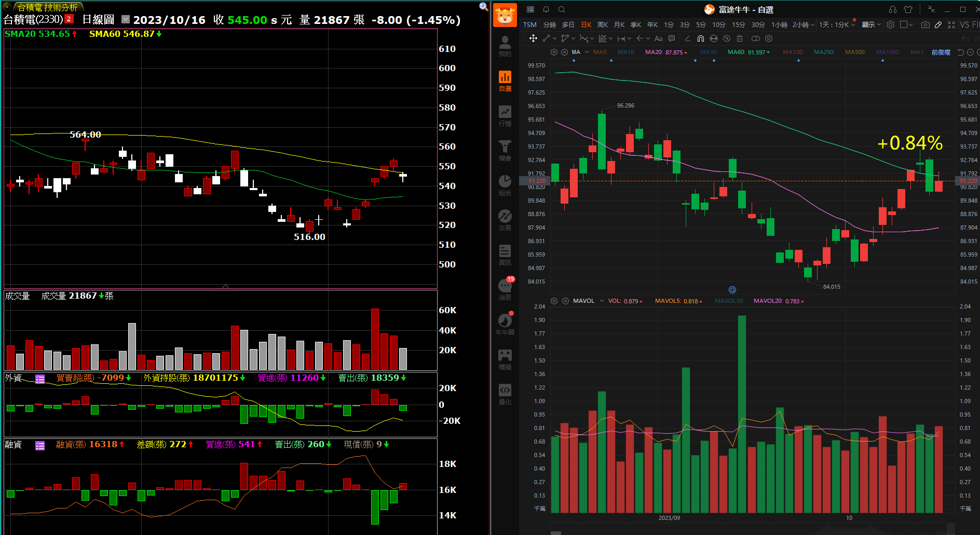The height and width of the screenshot is (535, 980).
Task: Open the skin/theme shirt icon
Action: [x=908, y=9]
